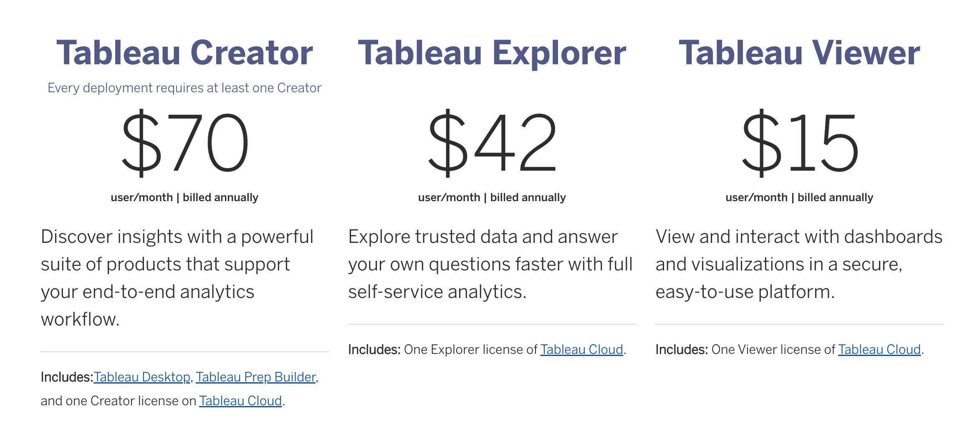Click 'Every deployment requires at least one Creator' note
Screen dimensions: 980x424
(184, 88)
